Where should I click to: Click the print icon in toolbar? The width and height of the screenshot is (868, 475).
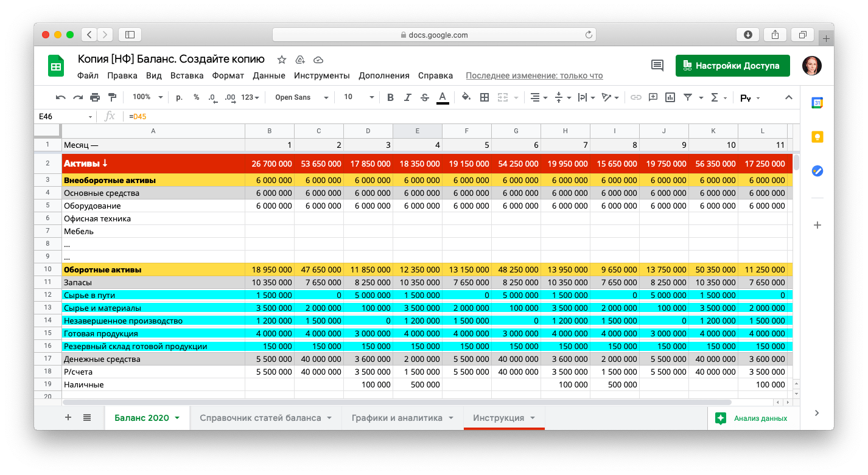tap(94, 97)
